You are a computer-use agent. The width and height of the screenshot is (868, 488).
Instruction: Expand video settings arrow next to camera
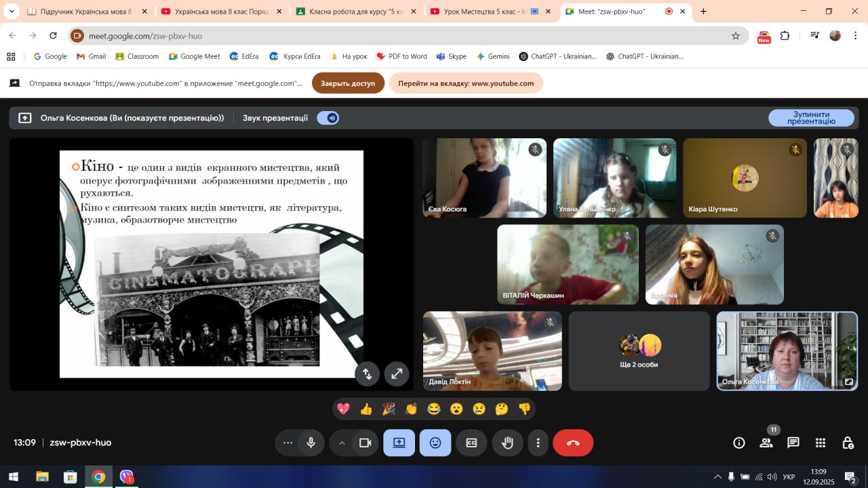[342, 443]
